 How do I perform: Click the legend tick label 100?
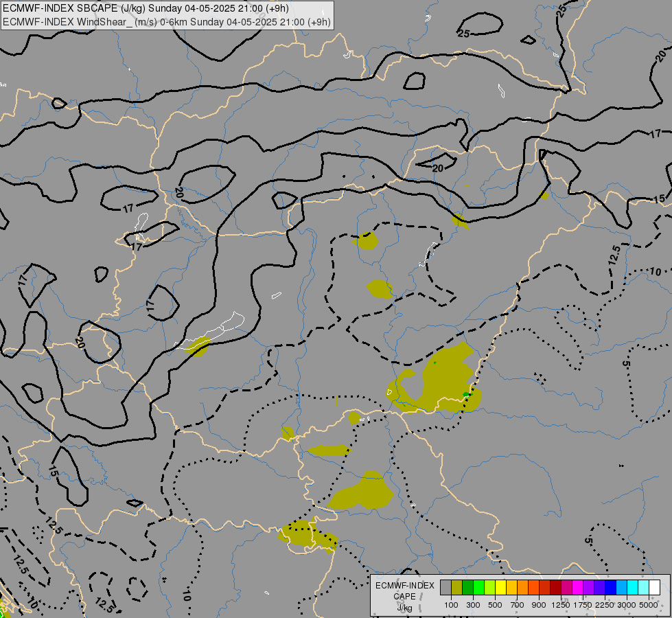[451, 605]
